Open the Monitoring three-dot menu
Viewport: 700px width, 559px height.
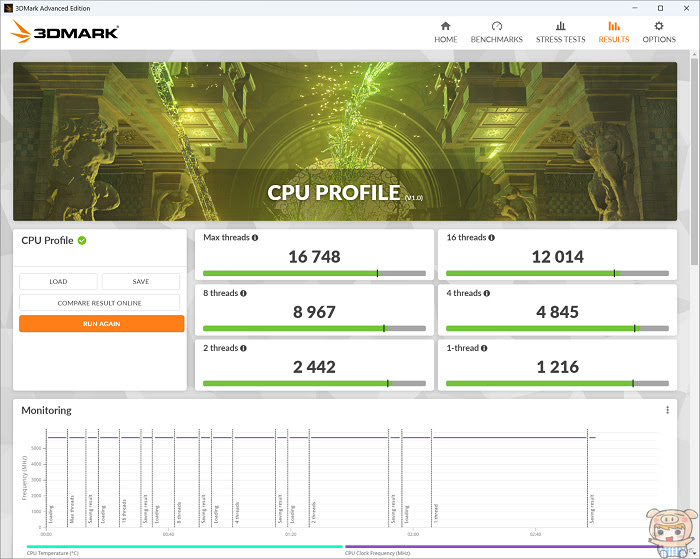click(x=667, y=410)
